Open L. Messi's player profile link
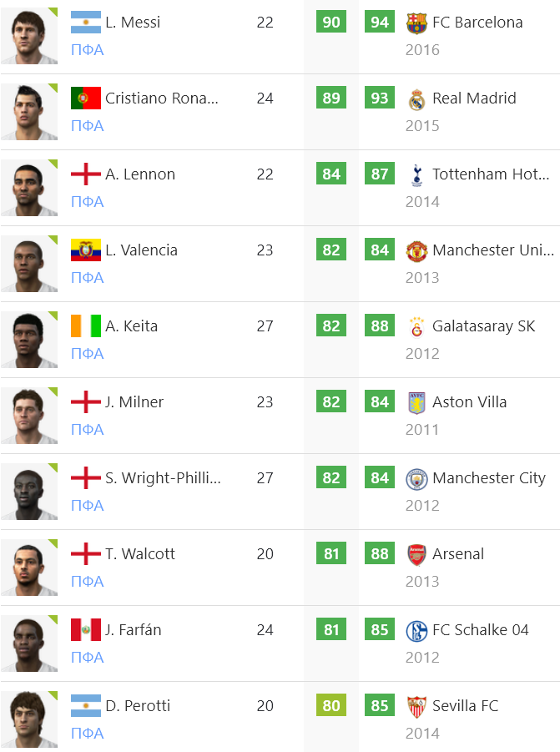The image size is (560, 752). (x=133, y=22)
